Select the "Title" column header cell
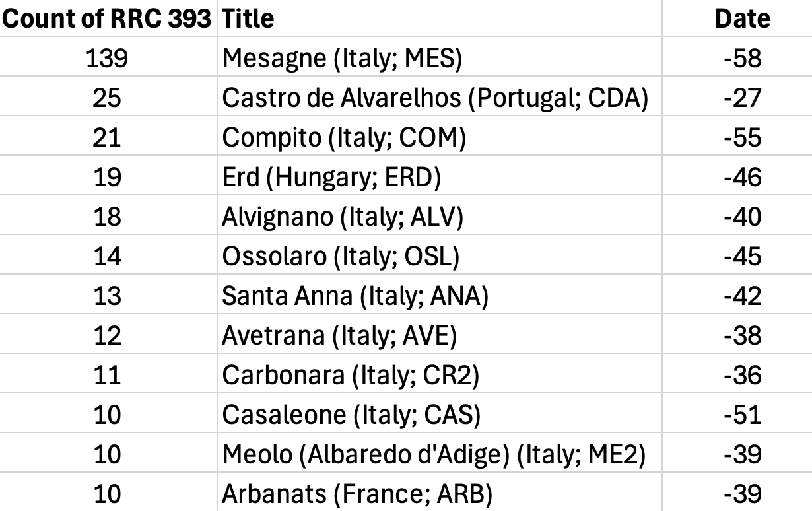Image resolution: width=812 pixels, height=511 pixels. tap(248, 18)
